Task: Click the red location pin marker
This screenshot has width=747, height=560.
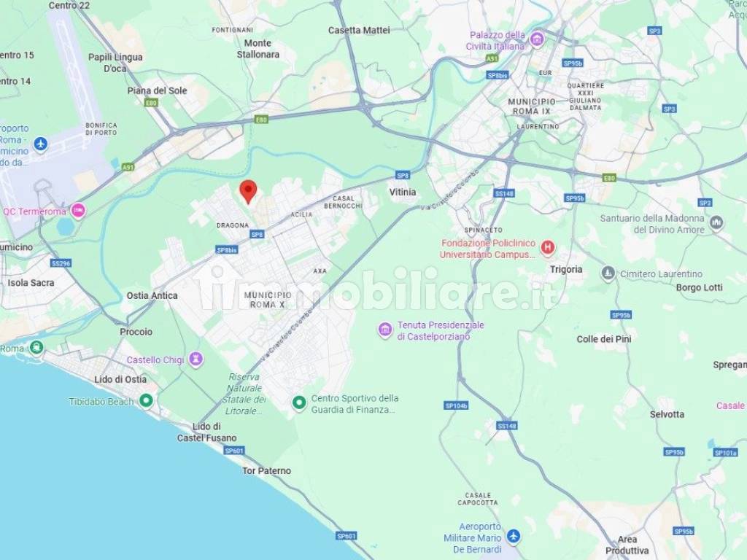Action: (x=248, y=192)
